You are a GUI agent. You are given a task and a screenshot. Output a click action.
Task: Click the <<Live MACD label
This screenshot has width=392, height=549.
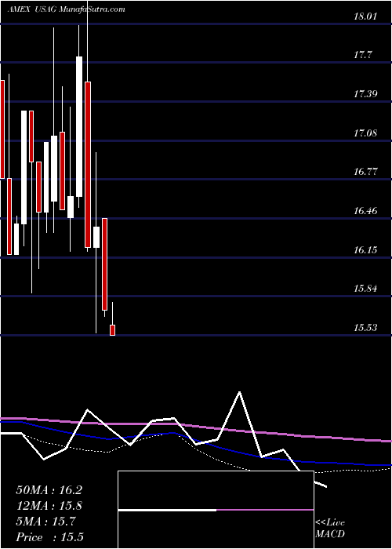tap(330, 529)
